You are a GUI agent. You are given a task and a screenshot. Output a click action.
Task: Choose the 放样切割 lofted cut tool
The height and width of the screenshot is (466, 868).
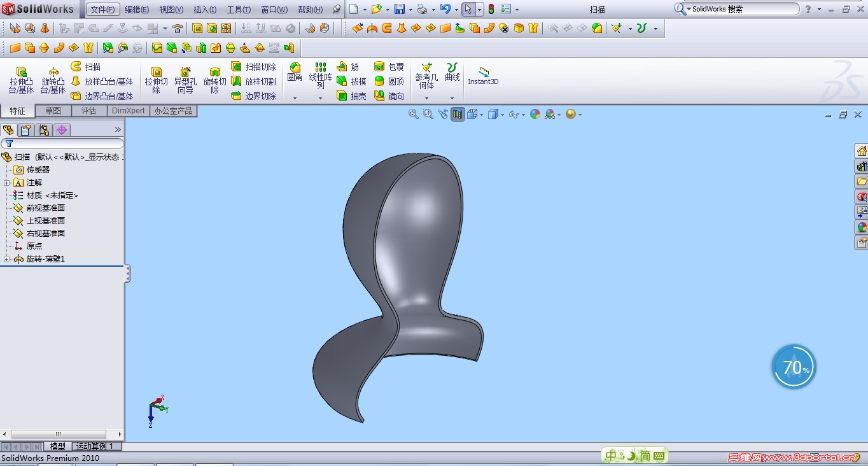[x=253, y=81]
